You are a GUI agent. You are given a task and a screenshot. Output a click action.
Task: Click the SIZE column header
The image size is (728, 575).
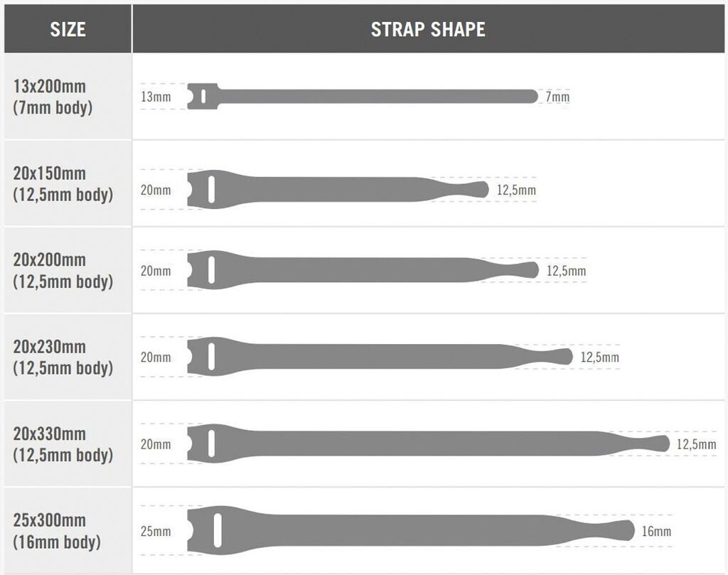click(68, 29)
